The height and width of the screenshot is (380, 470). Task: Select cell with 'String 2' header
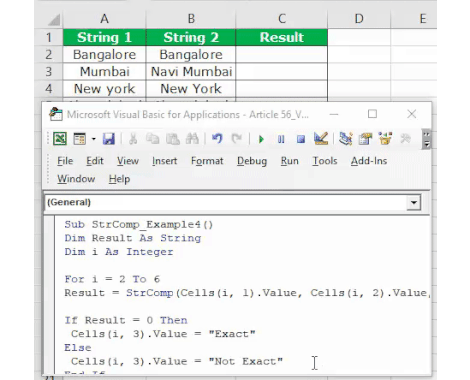click(x=191, y=37)
